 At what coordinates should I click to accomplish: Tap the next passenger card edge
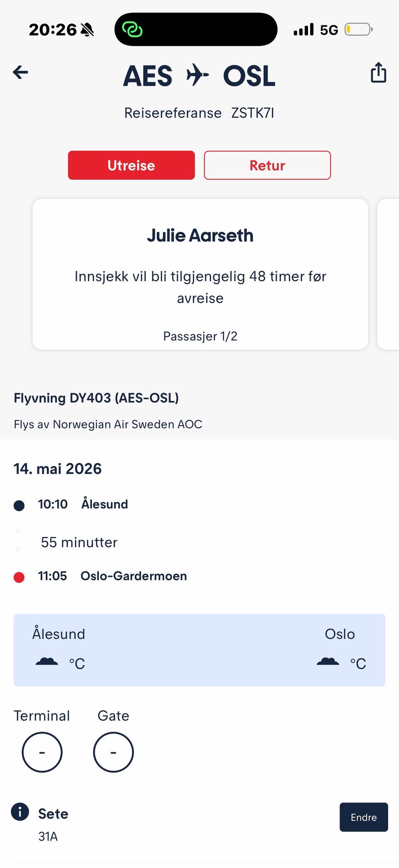point(389,274)
